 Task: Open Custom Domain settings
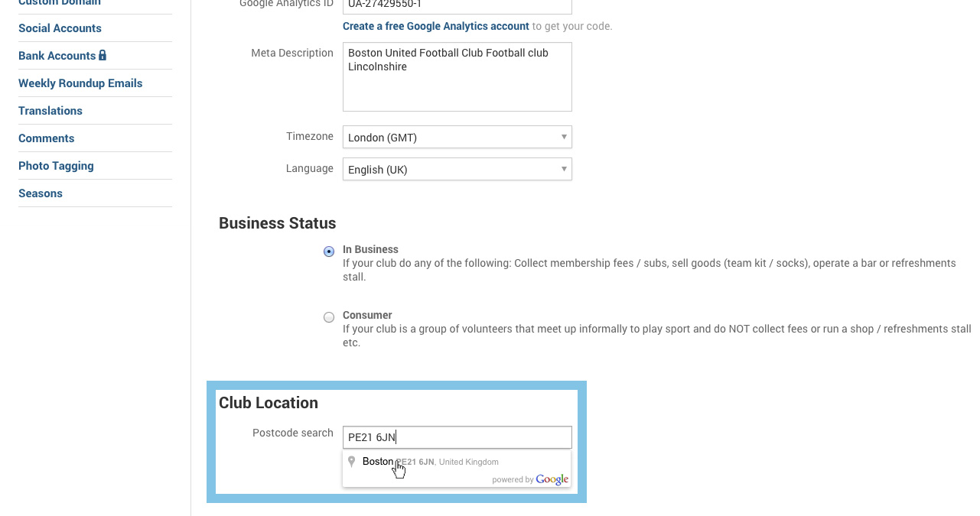60,3
